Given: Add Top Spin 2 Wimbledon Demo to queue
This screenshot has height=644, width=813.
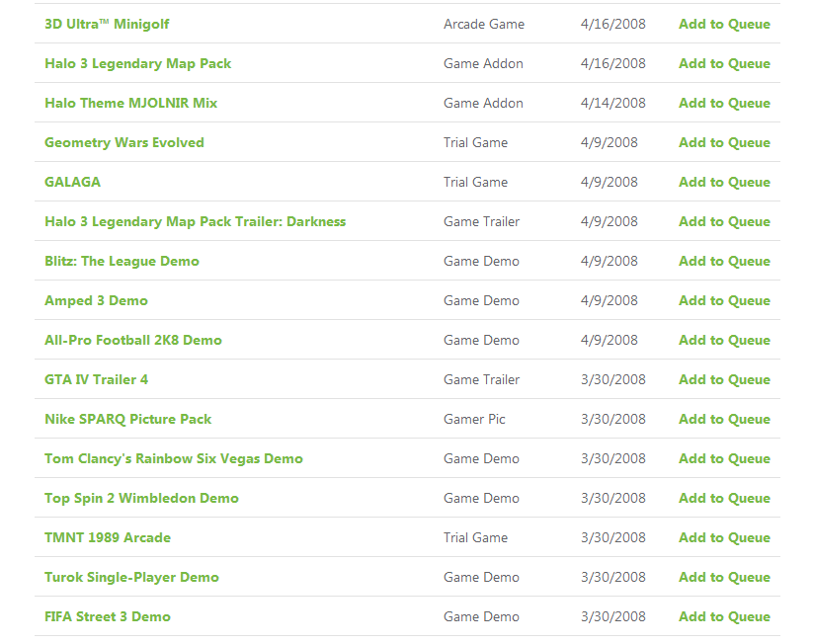Looking at the screenshot, I should point(724,498).
